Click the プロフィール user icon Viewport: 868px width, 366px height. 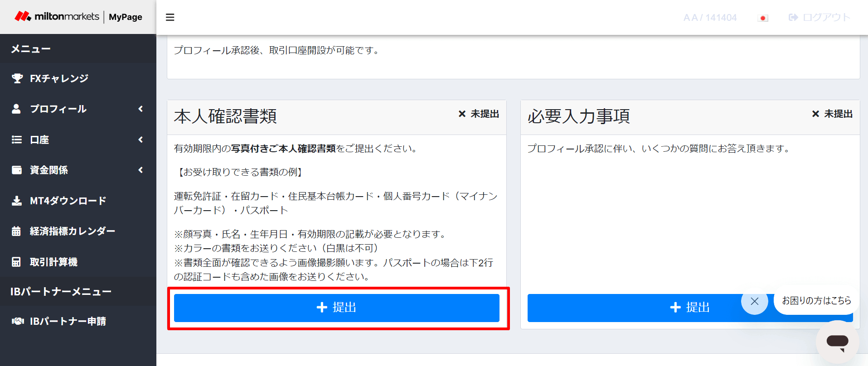16,109
